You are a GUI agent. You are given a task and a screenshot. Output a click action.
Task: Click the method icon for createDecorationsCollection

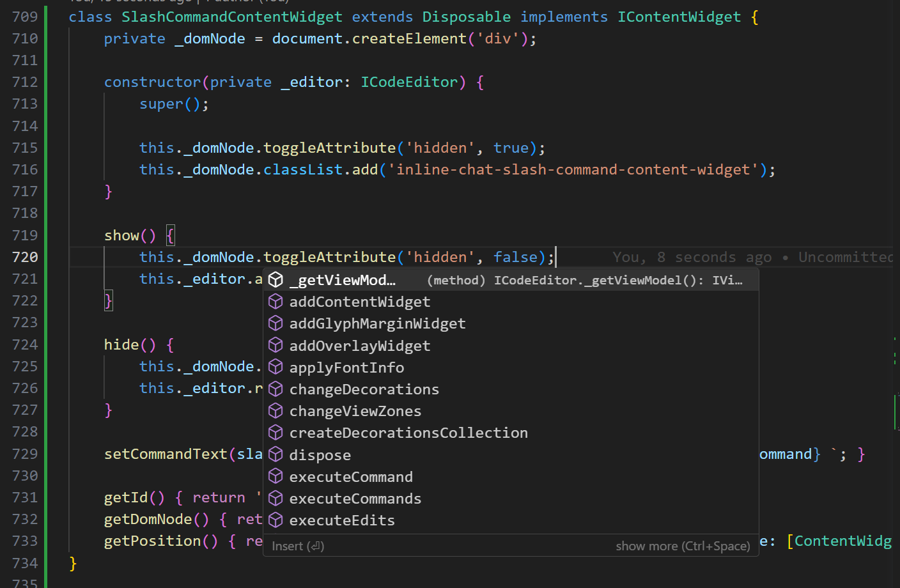[x=275, y=432]
